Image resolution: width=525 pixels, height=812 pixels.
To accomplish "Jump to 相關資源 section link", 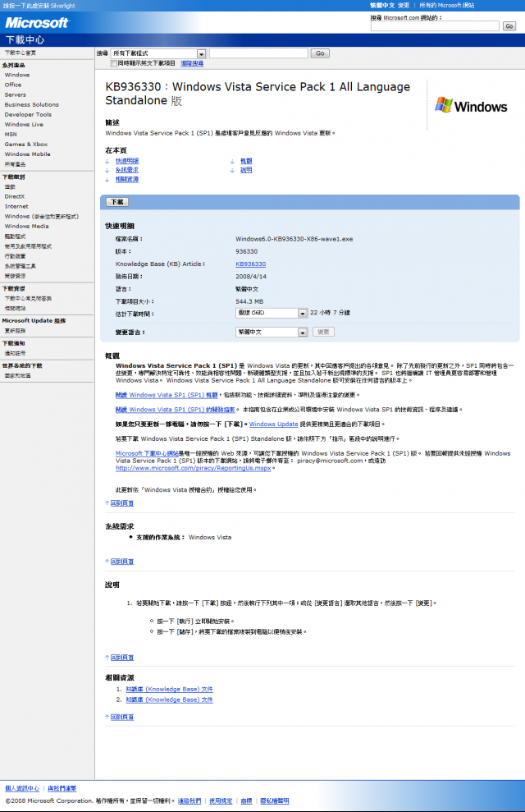I will tap(127, 180).
